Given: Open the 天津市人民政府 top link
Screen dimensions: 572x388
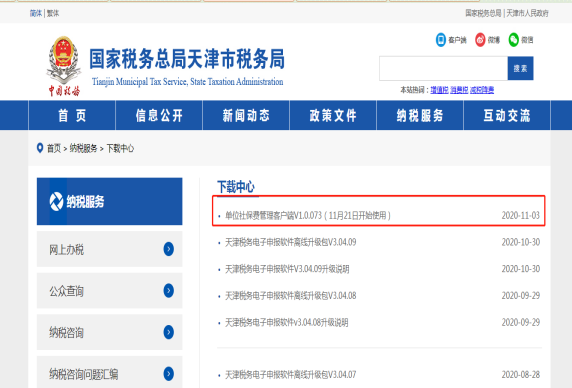Looking at the screenshot, I should pyautogui.click(x=527, y=13).
